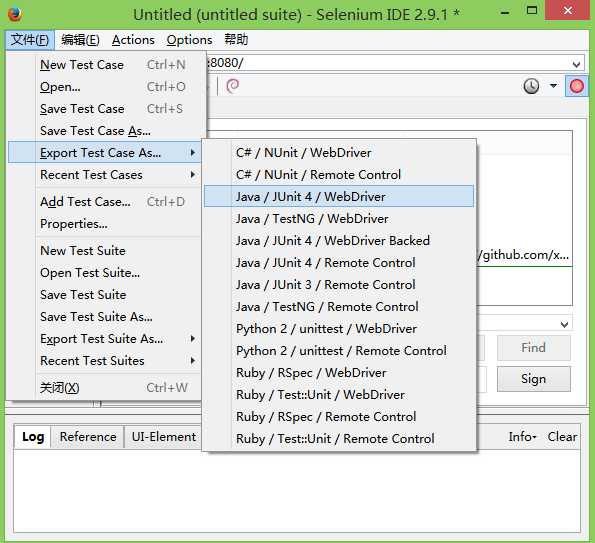
Task: Export as C# / NUnit / Remote Control
Action: click(x=339, y=175)
